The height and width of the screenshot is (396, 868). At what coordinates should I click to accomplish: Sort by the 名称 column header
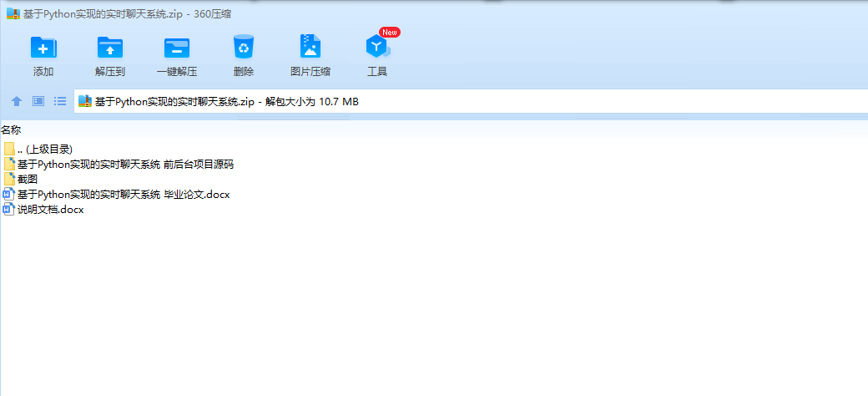[x=11, y=130]
